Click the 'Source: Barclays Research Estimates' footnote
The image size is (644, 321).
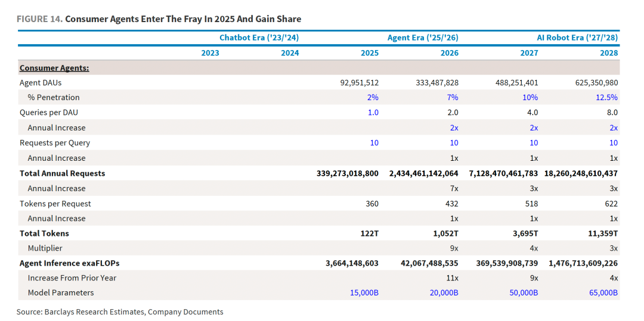pyautogui.click(x=120, y=312)
